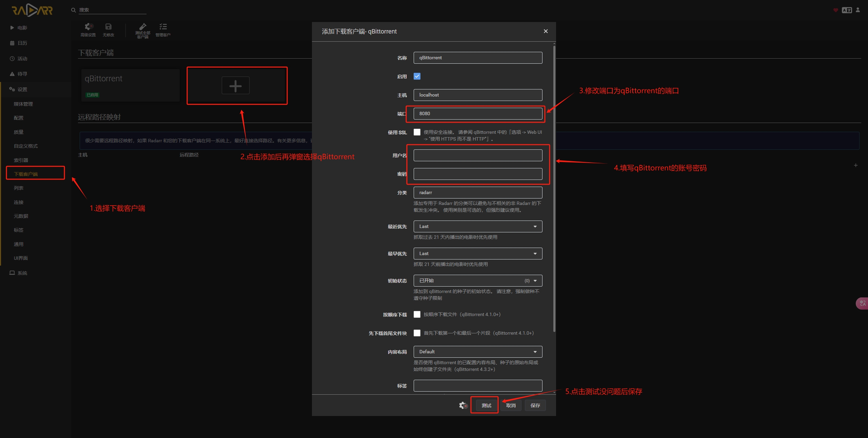Open the user account icon

pyautogui.click(x=858, y=10)
